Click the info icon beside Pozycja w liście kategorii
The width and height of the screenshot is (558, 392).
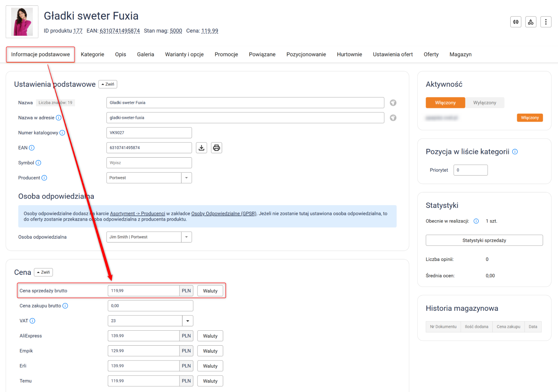(515, 152)
